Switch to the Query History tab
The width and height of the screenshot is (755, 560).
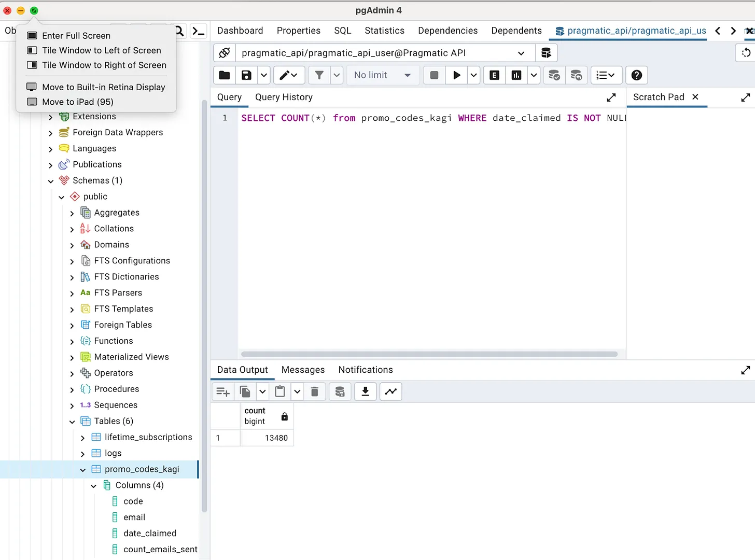click(x=284, y=97)
